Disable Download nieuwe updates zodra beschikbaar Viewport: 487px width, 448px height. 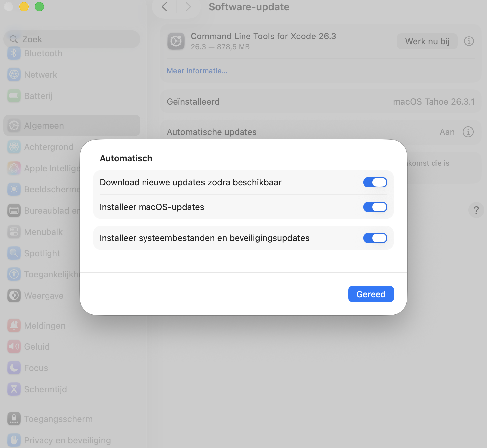pyautogui.click(x=375, y=182)
